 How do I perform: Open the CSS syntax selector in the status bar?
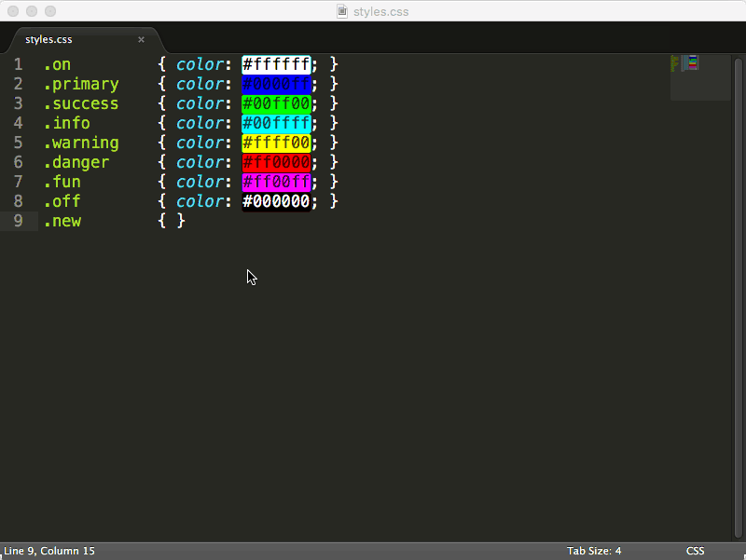coord(694,551)
